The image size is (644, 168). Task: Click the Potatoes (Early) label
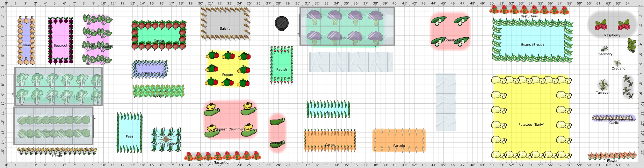pos(531,125)
